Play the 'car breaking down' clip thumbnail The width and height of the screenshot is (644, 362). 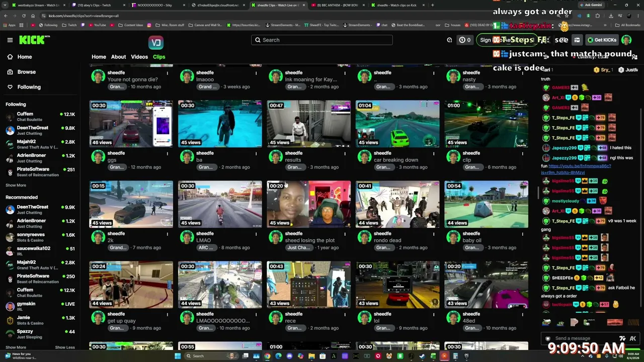397,124
